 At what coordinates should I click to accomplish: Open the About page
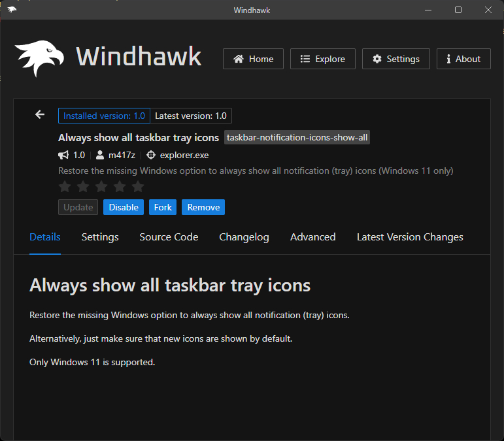463,59
